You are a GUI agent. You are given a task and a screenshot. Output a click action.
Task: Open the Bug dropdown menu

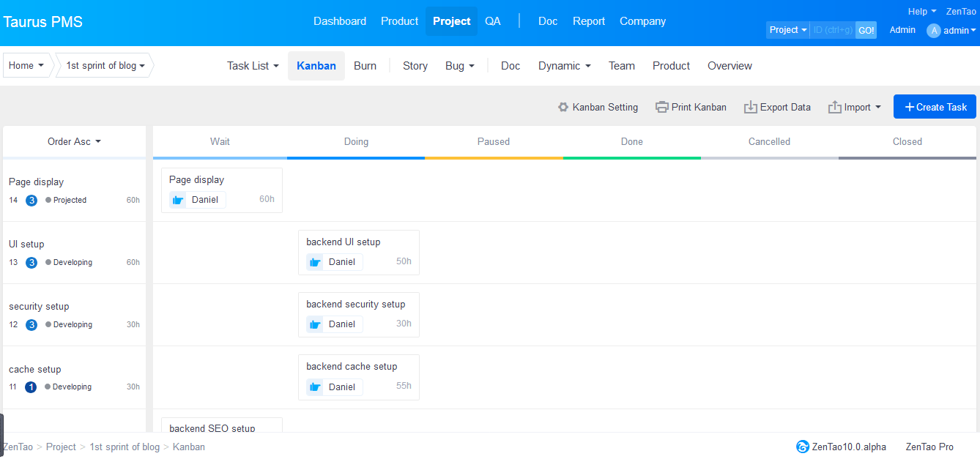tap(460, 66)
